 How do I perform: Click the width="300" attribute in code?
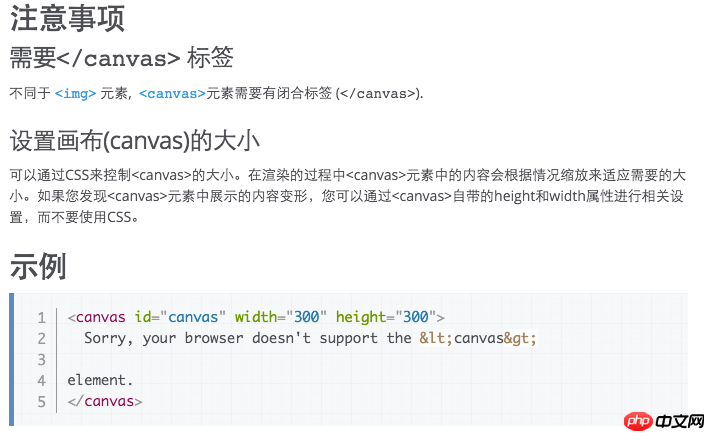280,317
